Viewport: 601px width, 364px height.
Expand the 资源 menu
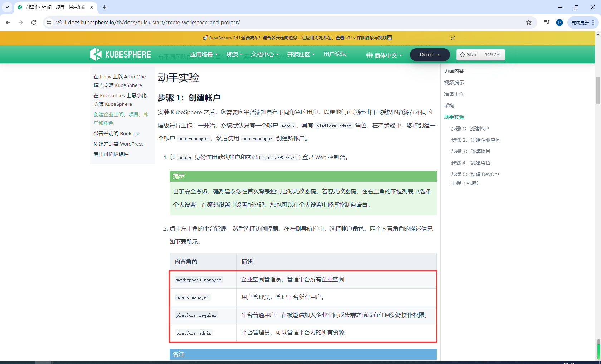pos(234,54)
